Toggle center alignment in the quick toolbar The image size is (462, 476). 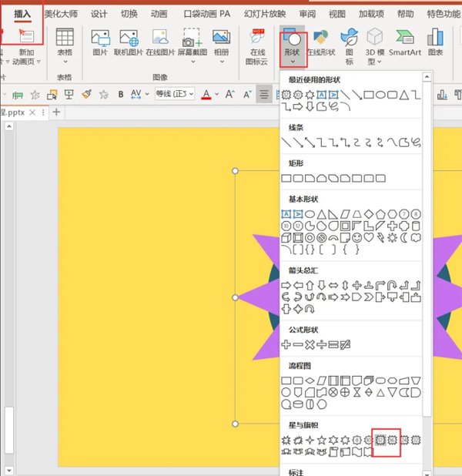pyautogui.click(x=264, y=95)
